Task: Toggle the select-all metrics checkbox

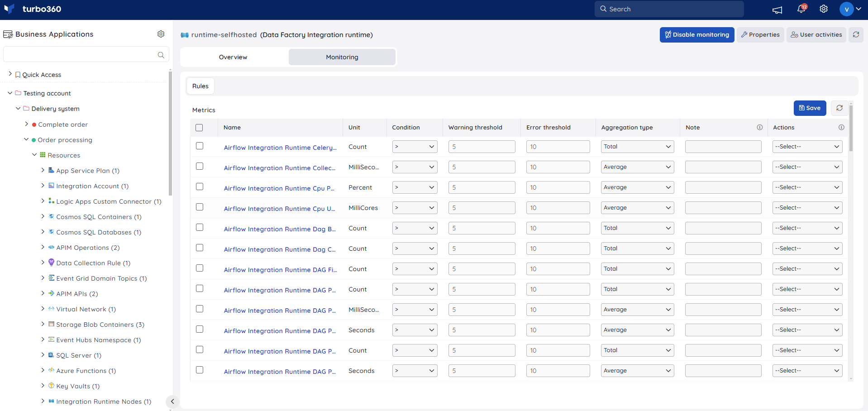Action: click(x=199, y=128)
